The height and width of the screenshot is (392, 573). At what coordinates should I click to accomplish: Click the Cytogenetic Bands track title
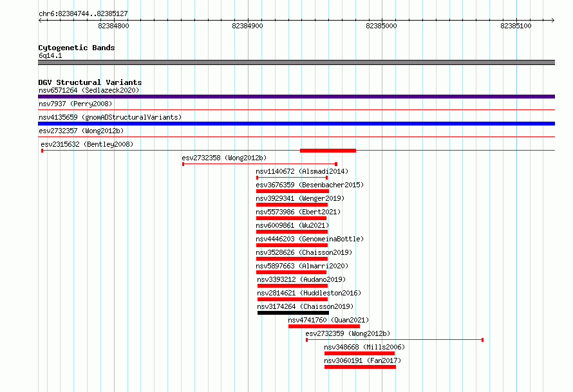(x=77, y=48)
